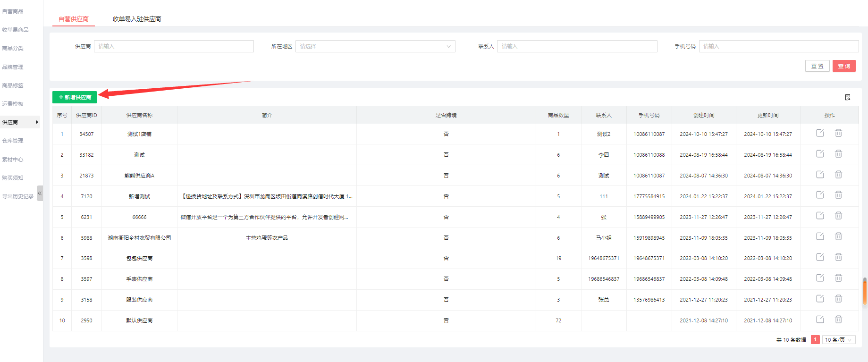Open the 10 条/页 page size selector
This screenshot has width=868, height=362.
838,340
